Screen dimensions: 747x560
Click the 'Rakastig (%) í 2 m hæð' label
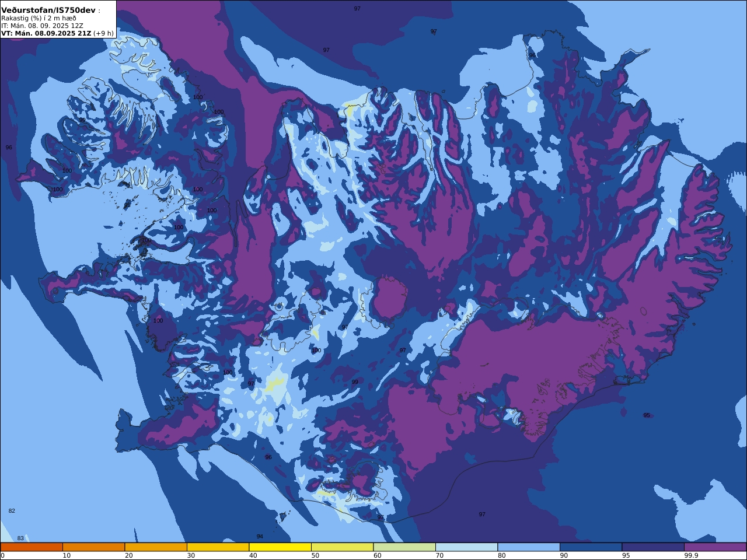(39, 18)
